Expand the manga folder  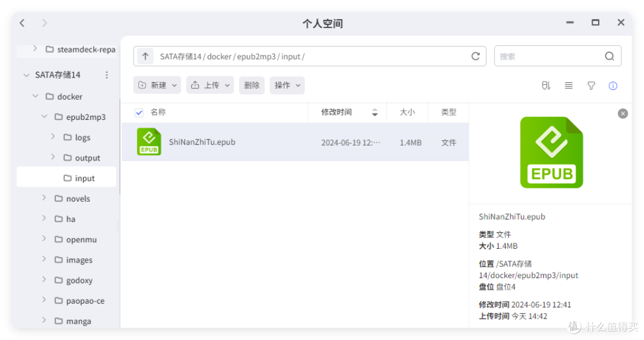pyautogui.click(x=44, y=320)
